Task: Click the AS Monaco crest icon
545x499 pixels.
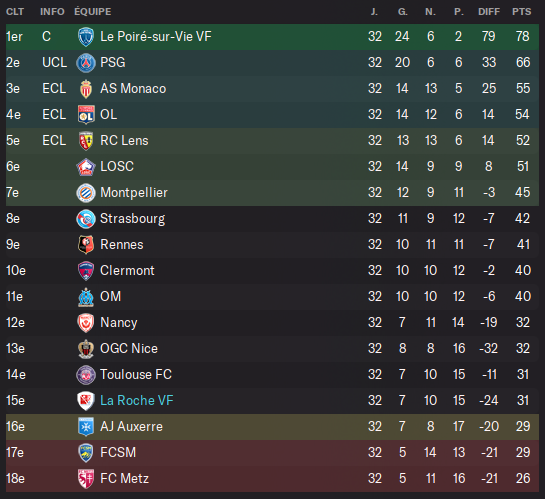Action: point(86,89)
